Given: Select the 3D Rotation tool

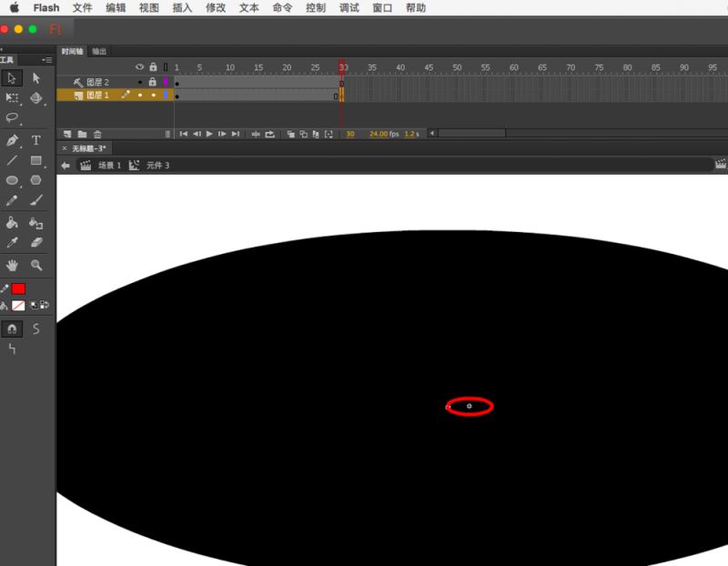Looking at the screenshot, I should click(x=35, y=97).
